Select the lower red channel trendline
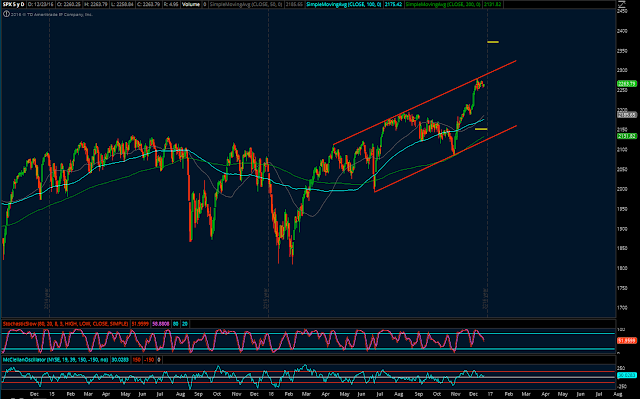 [445, 159]
